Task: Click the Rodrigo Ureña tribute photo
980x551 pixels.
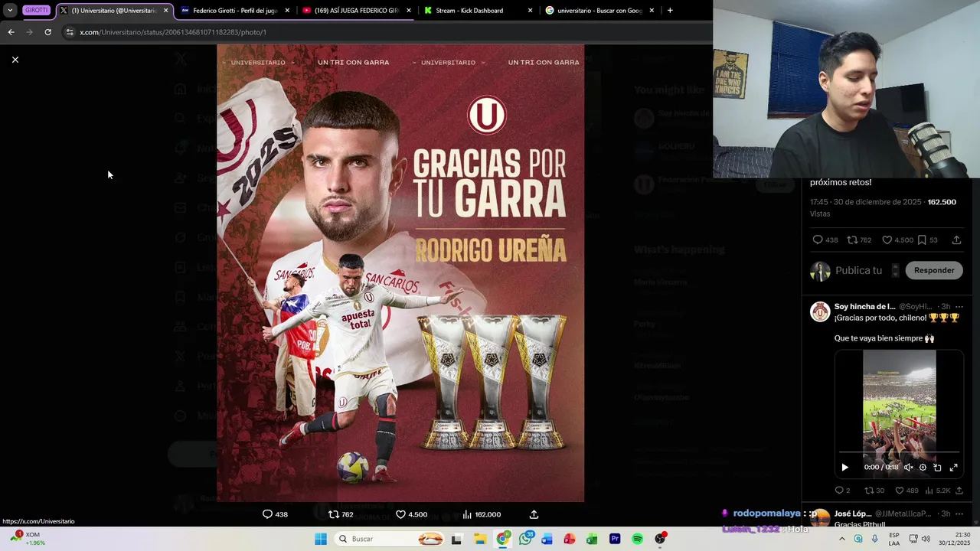Action: point(400,273)
